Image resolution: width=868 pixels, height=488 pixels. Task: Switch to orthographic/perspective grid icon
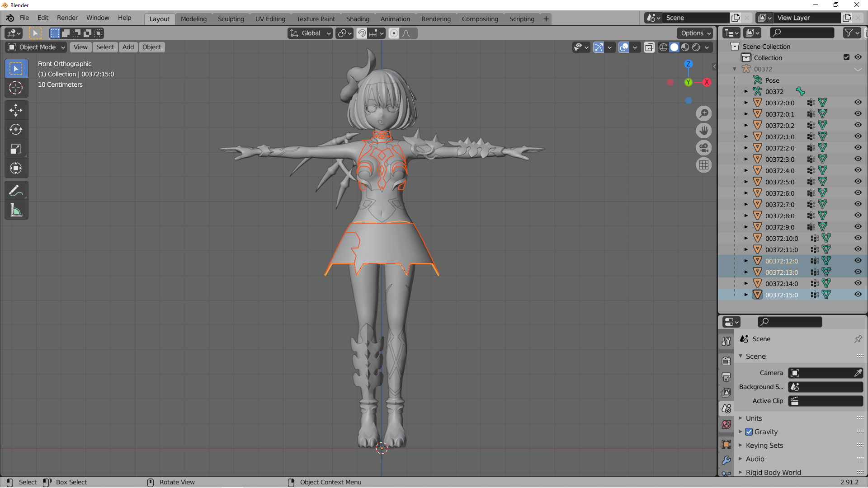704,165
